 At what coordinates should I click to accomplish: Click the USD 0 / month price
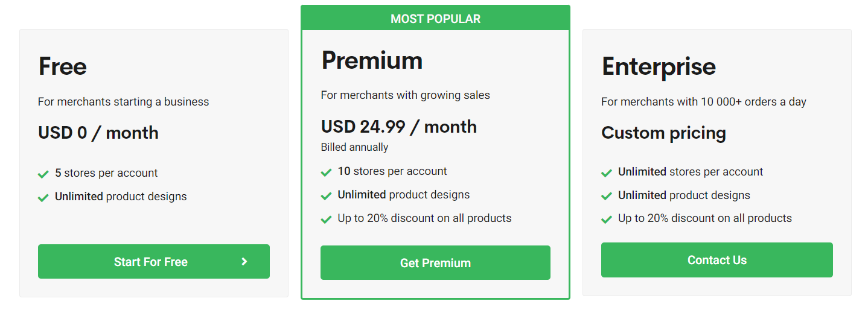pyautogui.click(x=98, y=133)
